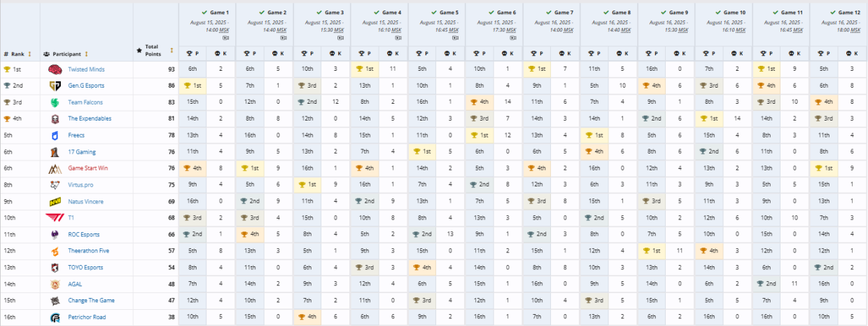Click the Team Falcons green logo
Screen dimensions: 868x326
point(55,102)
